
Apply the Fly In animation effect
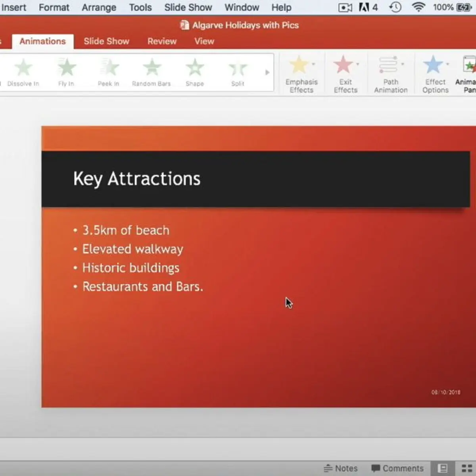point(66,72)
